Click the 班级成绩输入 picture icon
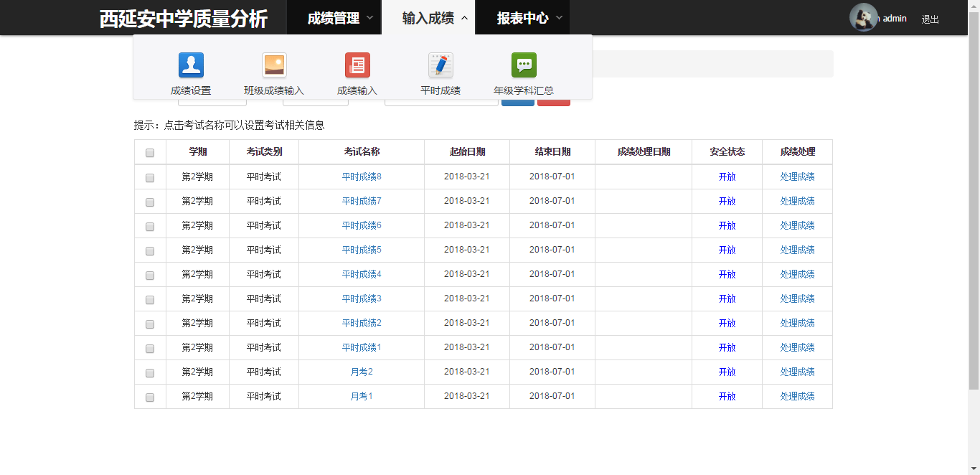The image size is (980, 475). [x=274, y=65]
